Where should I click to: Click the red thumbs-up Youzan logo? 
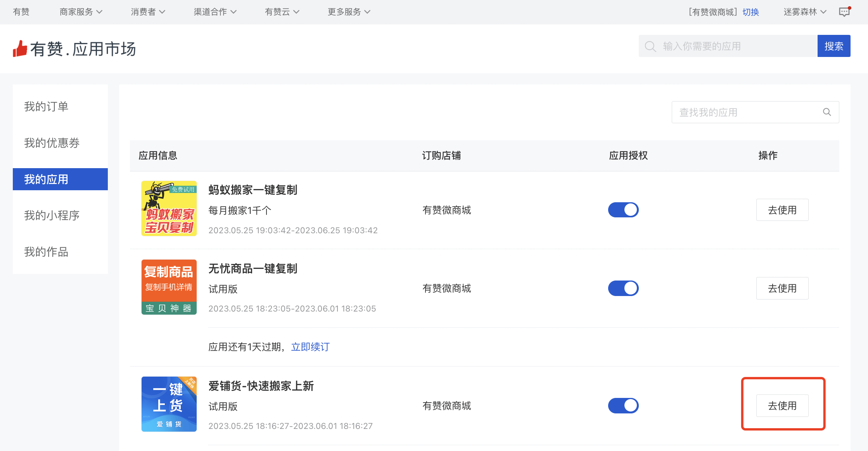(x=20, y=49)
